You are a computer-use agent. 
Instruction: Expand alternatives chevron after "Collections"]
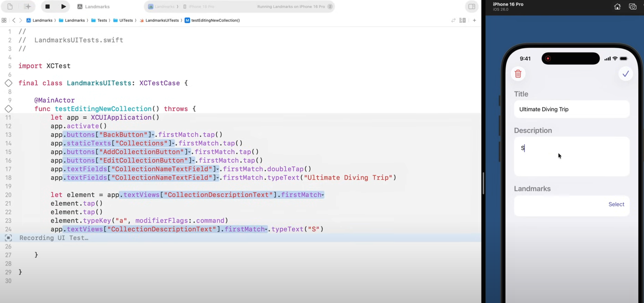point(173,144)
